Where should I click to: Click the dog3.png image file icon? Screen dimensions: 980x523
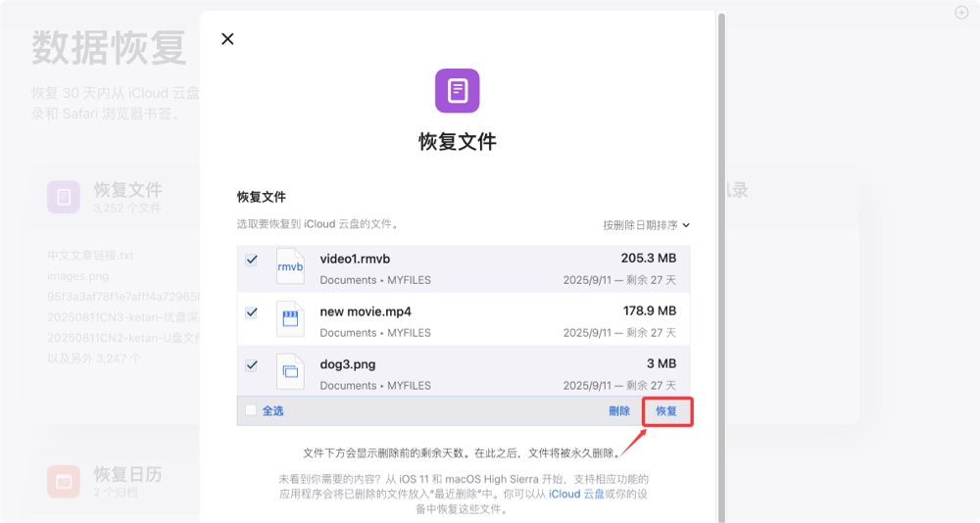tap(290, 372)
